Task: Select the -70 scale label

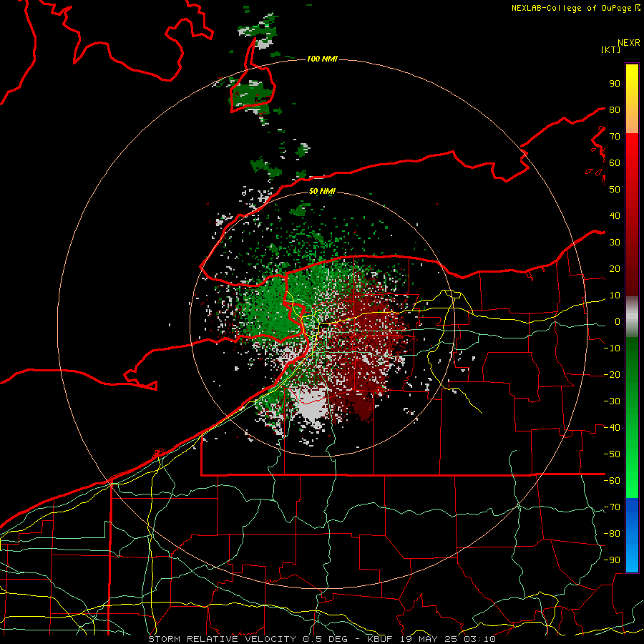Action: pyautogui.click(x=612, y=507)
